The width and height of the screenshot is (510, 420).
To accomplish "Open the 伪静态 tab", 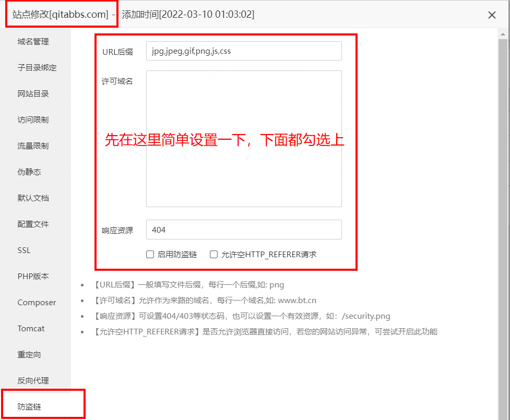I will pos(29,172).
